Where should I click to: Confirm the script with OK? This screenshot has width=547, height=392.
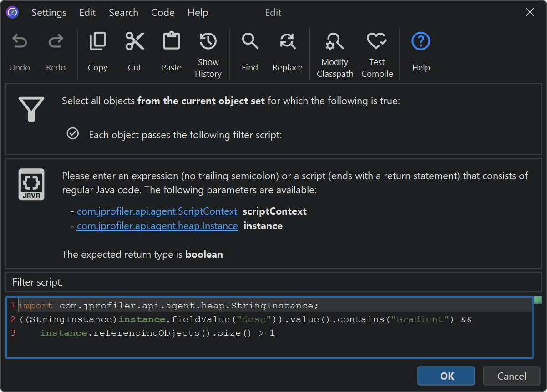pos(446,376)
